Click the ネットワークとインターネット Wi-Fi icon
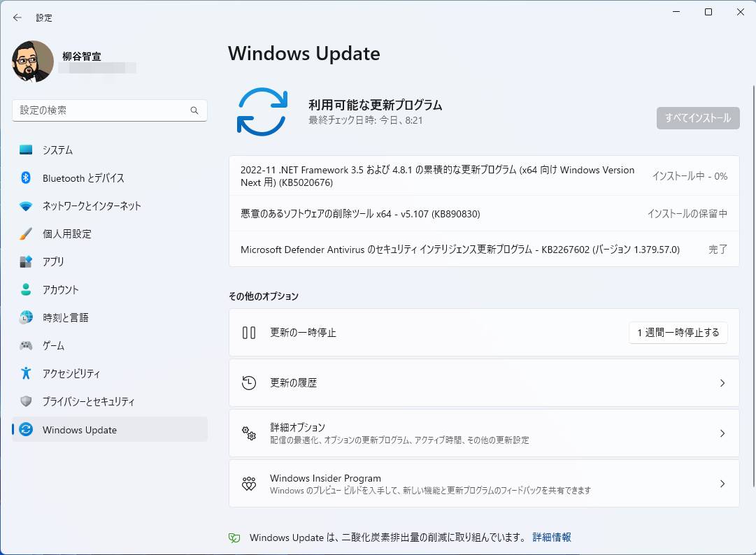This screenshot has height=555, width=756. pyautogui.click(x=26, y=206)
